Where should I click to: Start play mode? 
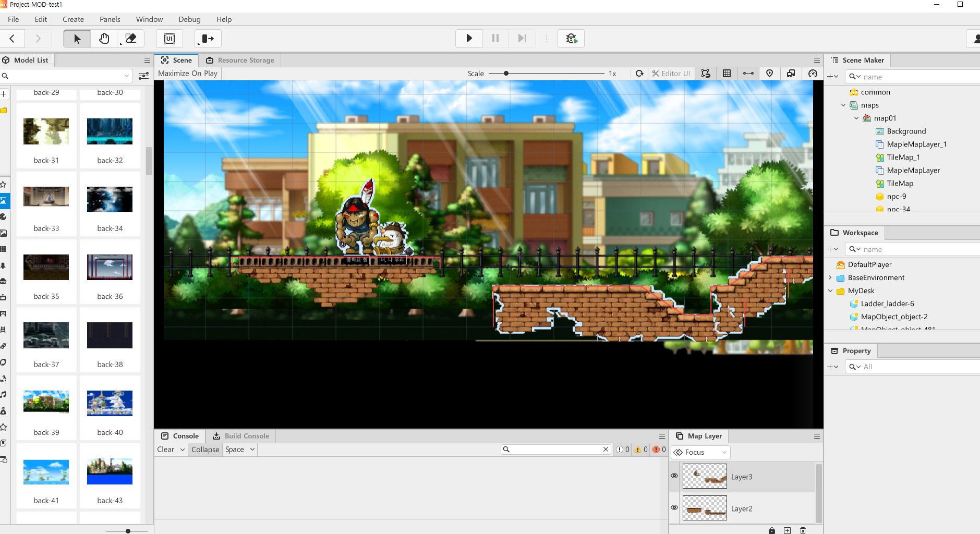click(x=469, y=39)
